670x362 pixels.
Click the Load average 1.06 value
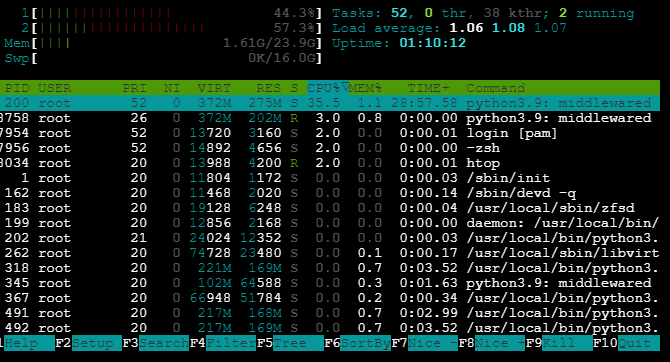point(466,28)
